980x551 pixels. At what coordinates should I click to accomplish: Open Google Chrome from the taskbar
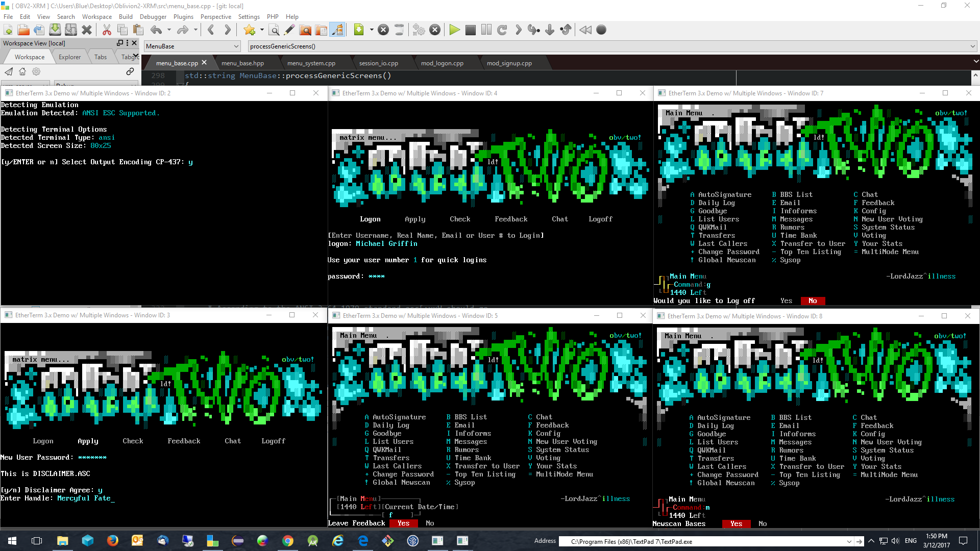pyautogui.click(x=288, y=541)
